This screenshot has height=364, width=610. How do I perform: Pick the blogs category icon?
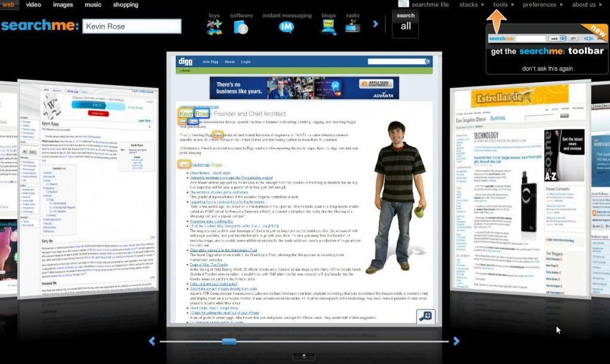coord(328,27)
